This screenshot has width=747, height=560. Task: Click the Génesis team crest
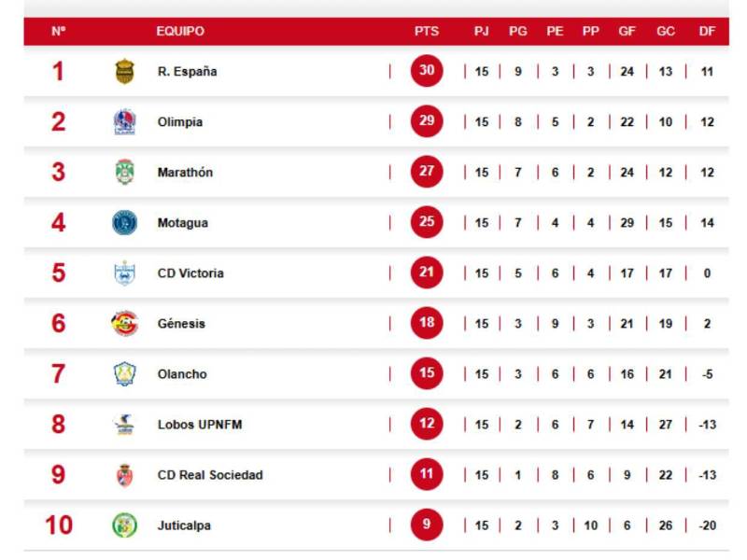[124, 324]
